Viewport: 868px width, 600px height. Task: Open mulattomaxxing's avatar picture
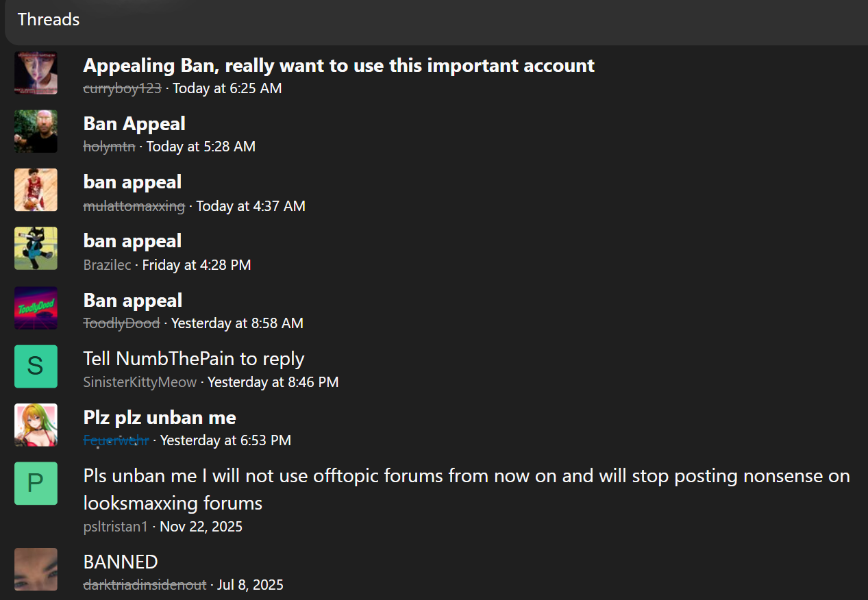(x=36, y=190)
